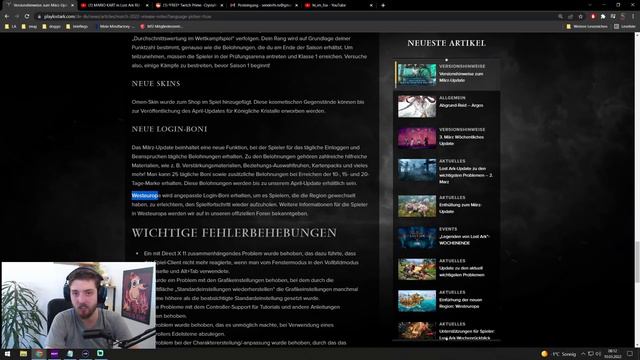
Task: Click the highlighted word Westeuropa in the article
Action: pyautogui.click(x=145, y=196)
